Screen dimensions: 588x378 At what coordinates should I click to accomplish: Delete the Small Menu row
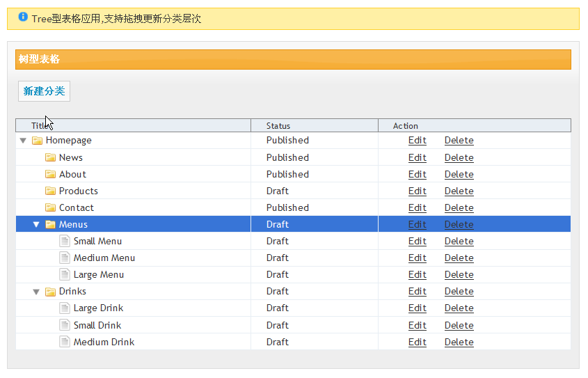(x=459, y=241)
